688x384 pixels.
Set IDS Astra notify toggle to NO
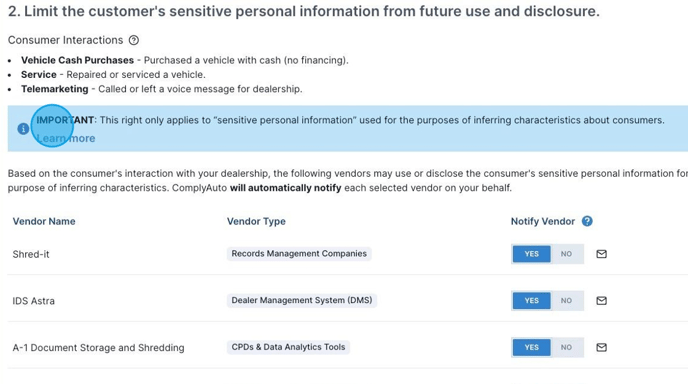(566, 301)
